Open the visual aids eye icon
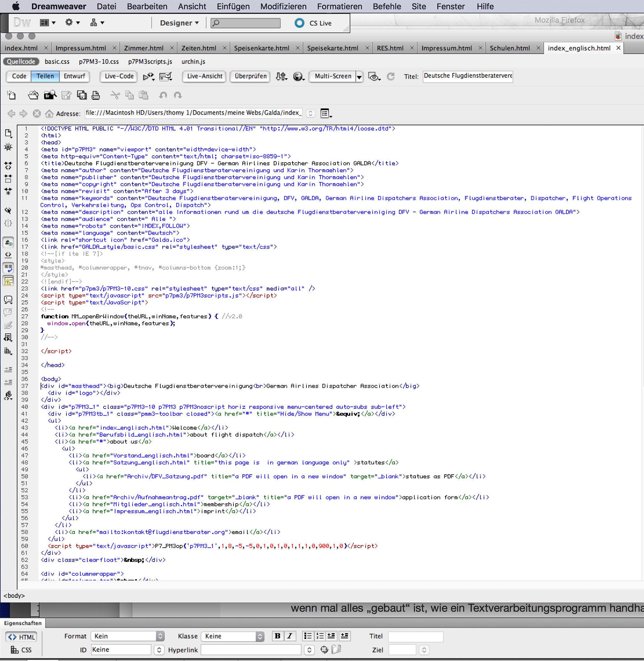The width and height of the screenshot is (644, 661). (x=374, y=77)
